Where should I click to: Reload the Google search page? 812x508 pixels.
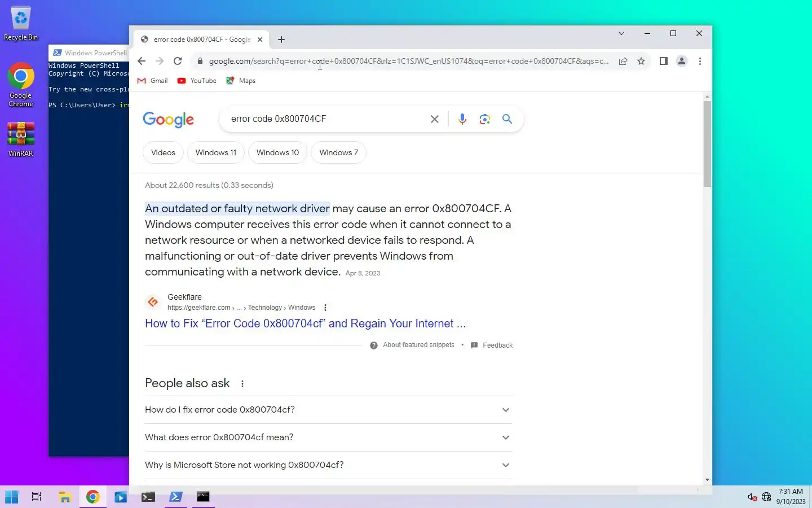tap(178, 61)
